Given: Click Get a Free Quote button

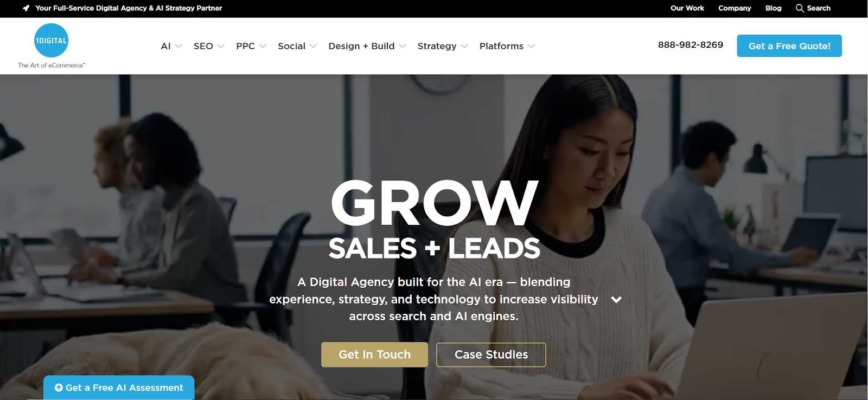Looking at the screenshot, I should click(789, 46).
